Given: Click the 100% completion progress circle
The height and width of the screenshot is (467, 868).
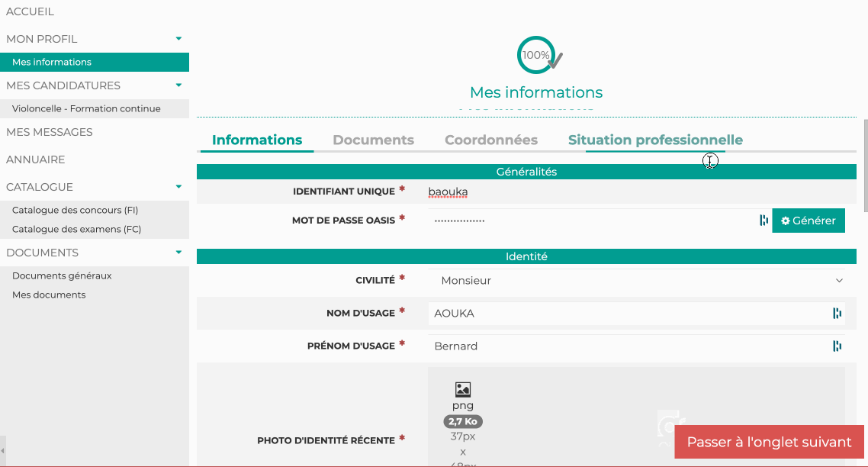Looking at the screenshot, I should coord(536,55).
